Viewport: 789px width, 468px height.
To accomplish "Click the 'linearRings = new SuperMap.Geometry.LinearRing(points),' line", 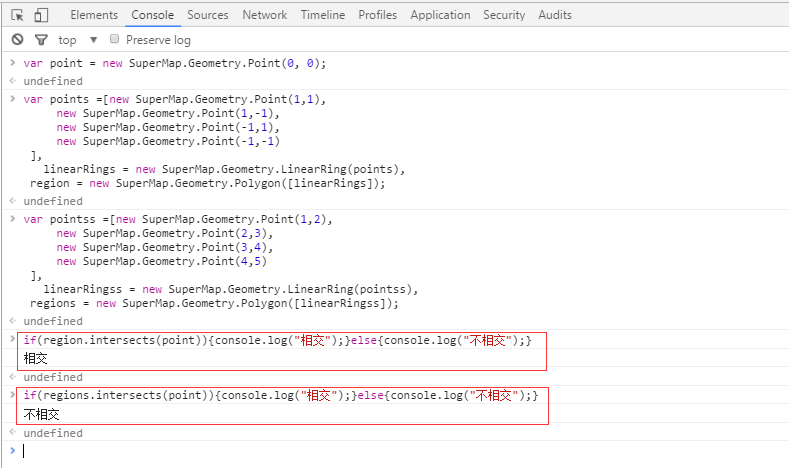I will pyautogui.click(x=224, y=169).
